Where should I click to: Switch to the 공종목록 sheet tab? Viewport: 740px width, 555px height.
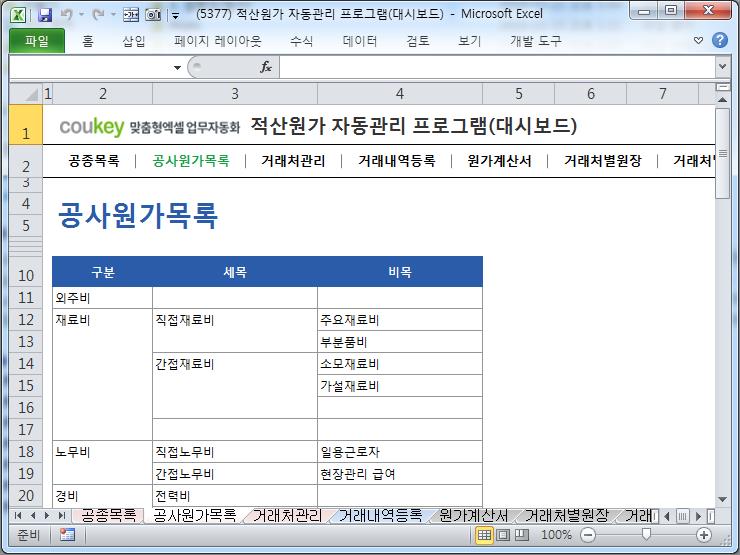[109, 515]
